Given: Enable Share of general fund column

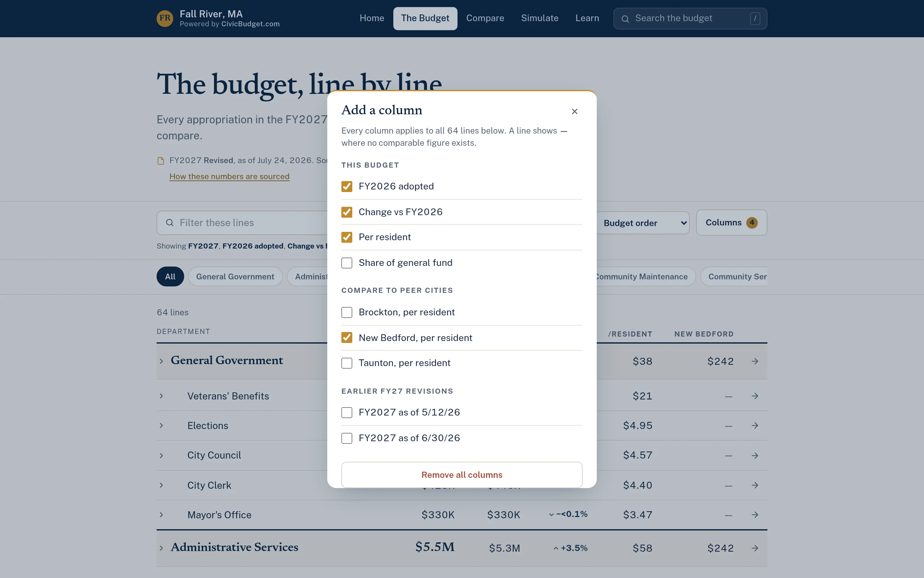Looking at the screenshot, I should pos(347,263).
